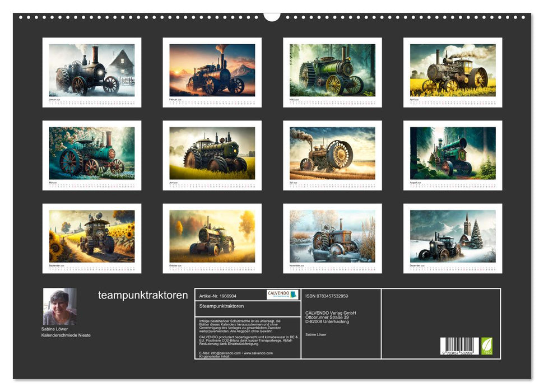Open the Juli harvest tractor image
This screenshot has width=544, height=392.
coord(332,152)
